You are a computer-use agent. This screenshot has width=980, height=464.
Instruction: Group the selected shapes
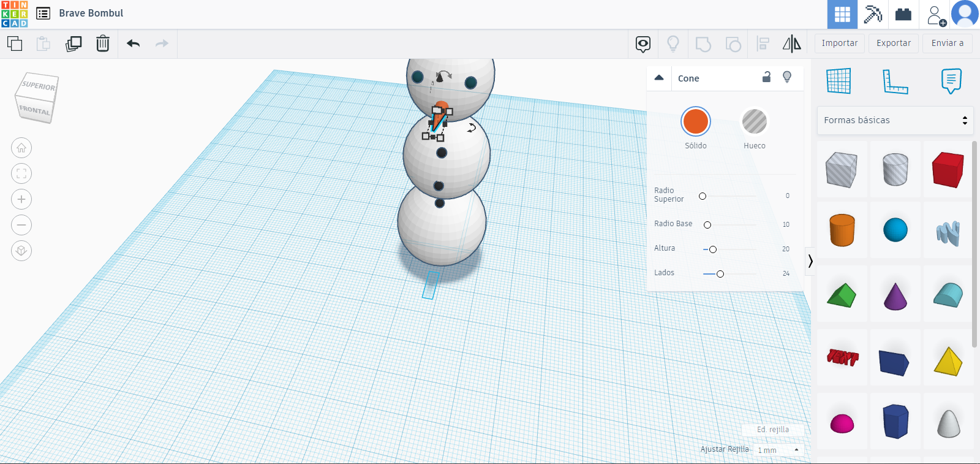click(x=703, y=44)
